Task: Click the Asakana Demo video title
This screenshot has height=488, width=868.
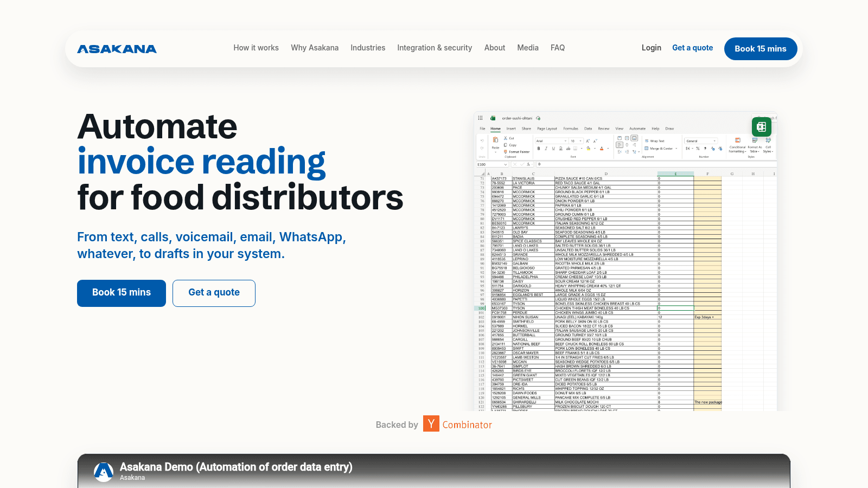Action: click(236, 467)
